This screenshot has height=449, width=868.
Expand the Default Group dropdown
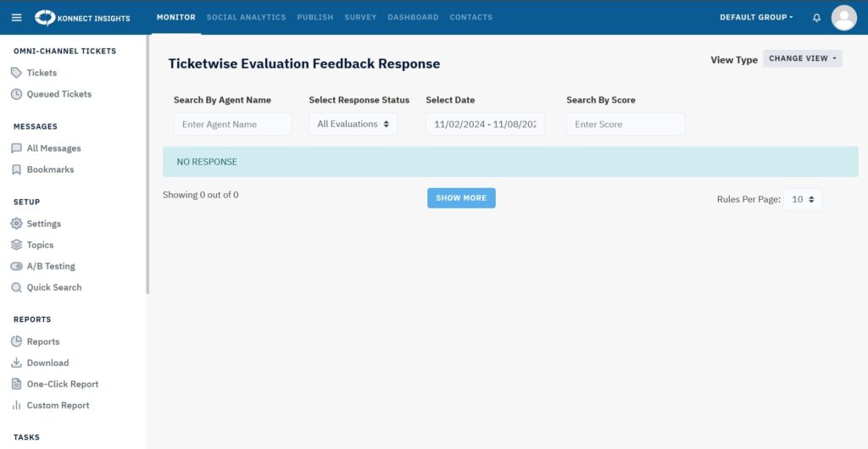(x=756, y=17)
